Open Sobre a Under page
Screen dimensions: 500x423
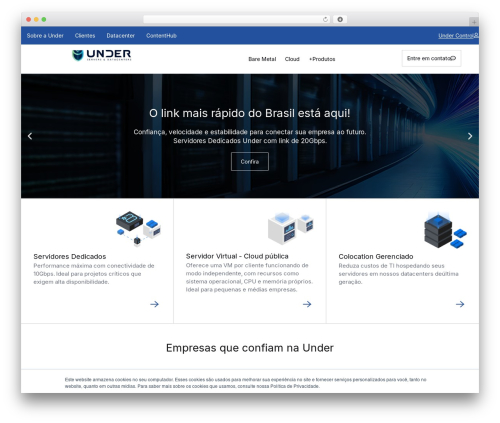45,36
